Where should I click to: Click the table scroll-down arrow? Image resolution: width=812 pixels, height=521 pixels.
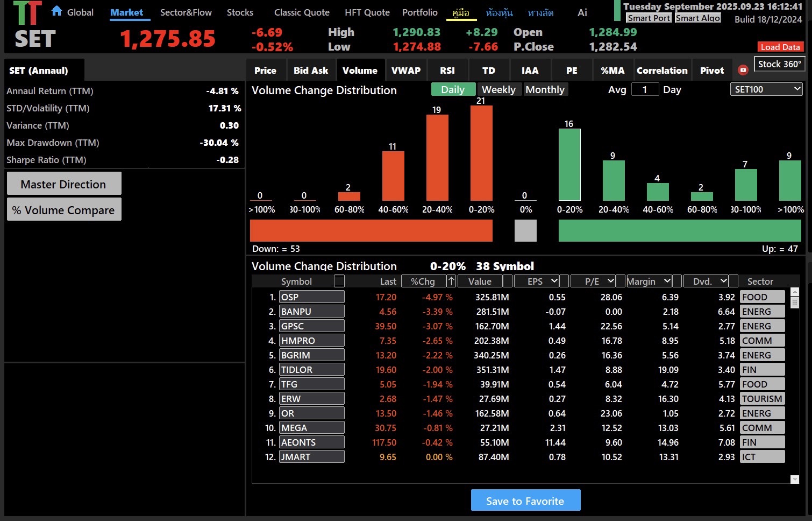coord(794,479)
